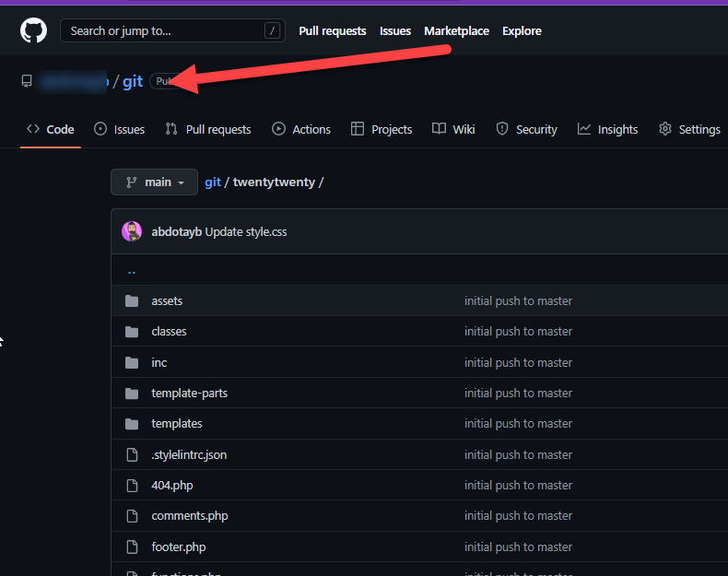This screenshot has height=576, width=728.
Task: Click the templates folder icon
Action: (x=132, y=424)
